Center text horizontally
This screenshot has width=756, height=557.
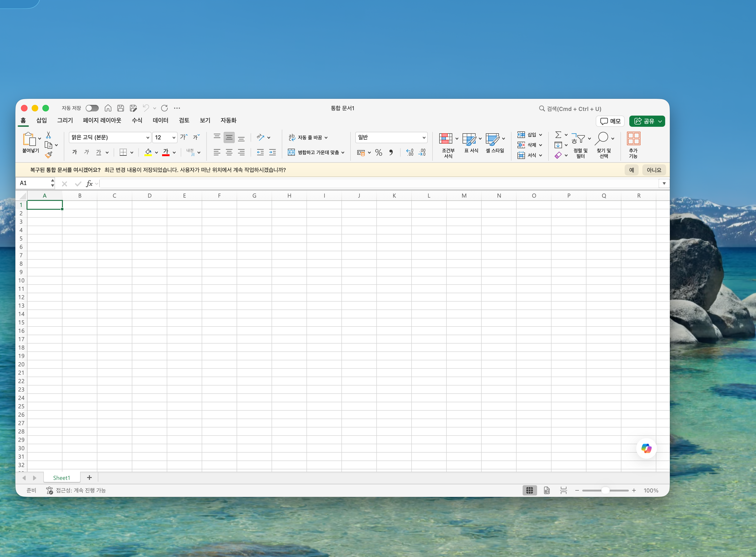[x=229, y=152]
